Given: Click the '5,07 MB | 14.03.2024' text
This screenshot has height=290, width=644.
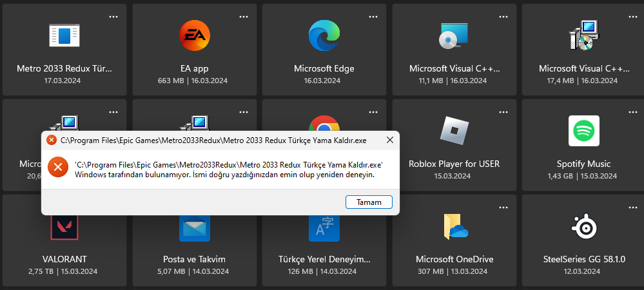Looking at the screenshot, I should pyautogui.click(x=193, y=271).
